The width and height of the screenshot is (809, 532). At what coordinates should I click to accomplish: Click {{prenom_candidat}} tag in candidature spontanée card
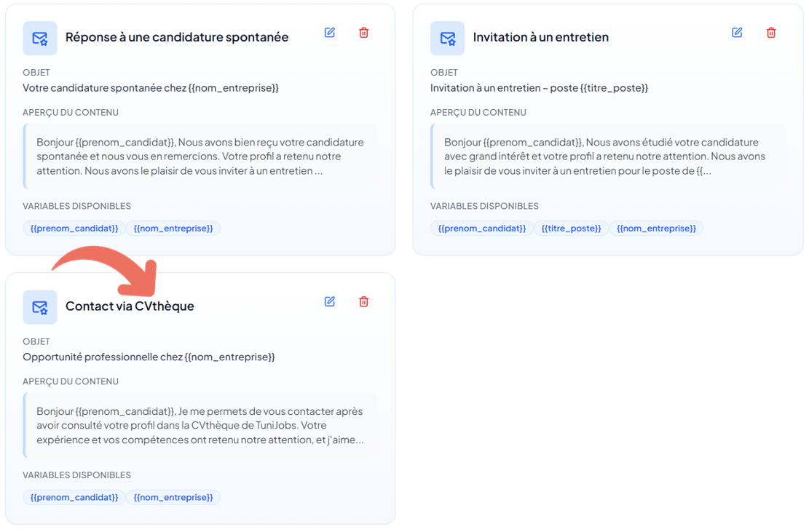coord(74,229)
